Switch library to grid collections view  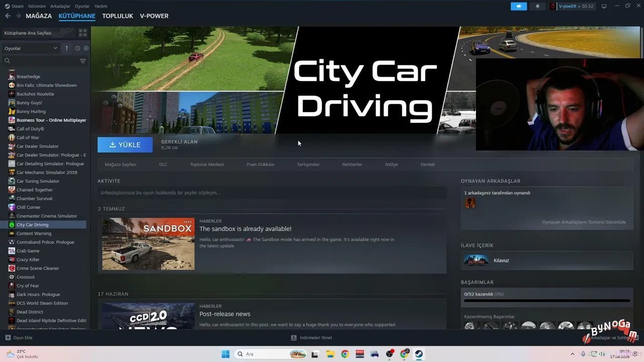pyautogui.click(x=83, y=33)
